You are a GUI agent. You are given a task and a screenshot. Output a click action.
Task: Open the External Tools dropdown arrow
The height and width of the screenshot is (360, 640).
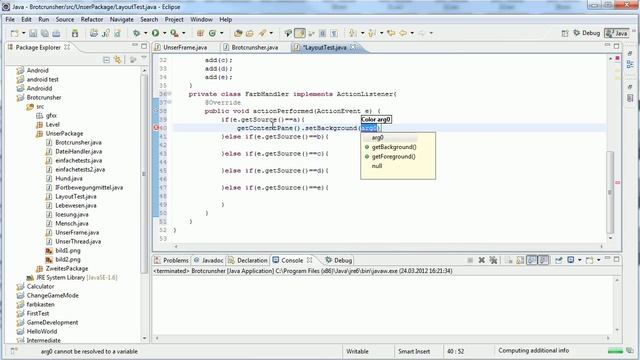[184, 33]
